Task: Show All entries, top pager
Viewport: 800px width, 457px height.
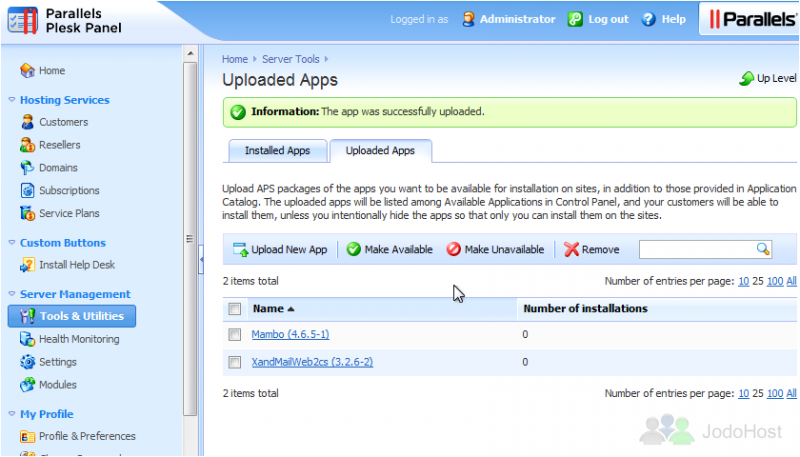Action: click(x=791, y=281)
